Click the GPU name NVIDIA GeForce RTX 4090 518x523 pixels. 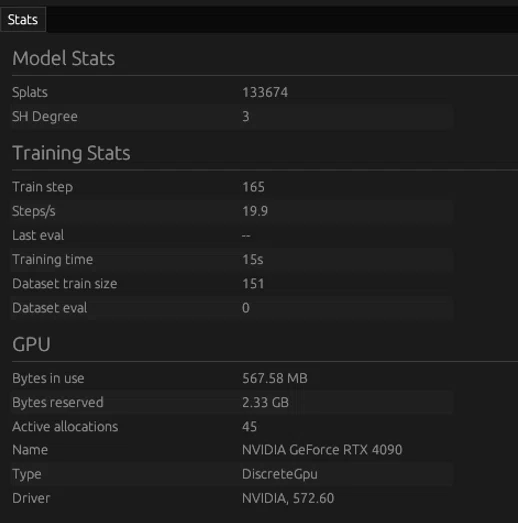(322, 450)
